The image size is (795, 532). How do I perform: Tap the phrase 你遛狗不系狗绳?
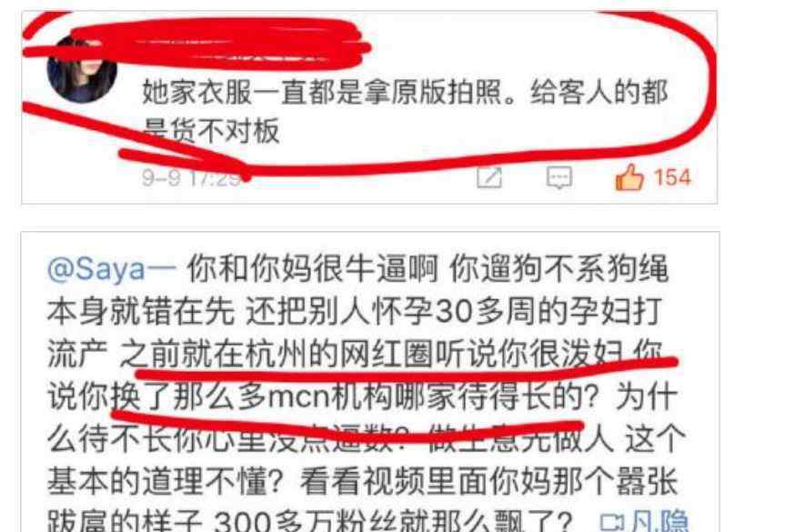tap(559, 269)
